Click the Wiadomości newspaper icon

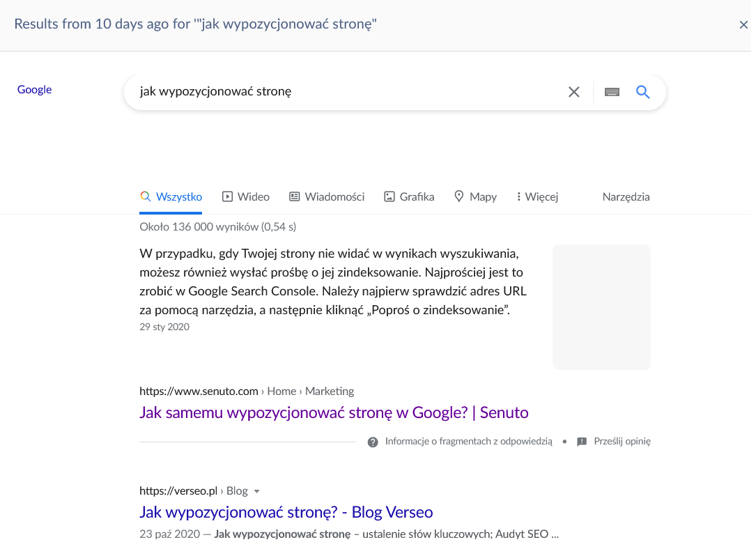pyautogui.click(x=294, y=196)
